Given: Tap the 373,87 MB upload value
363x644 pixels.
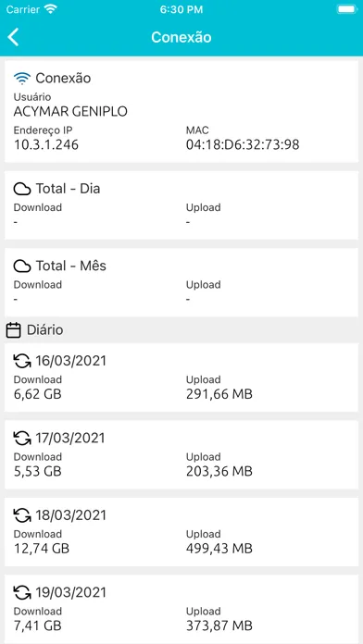Looking at the screenshot, I should 219,625.
